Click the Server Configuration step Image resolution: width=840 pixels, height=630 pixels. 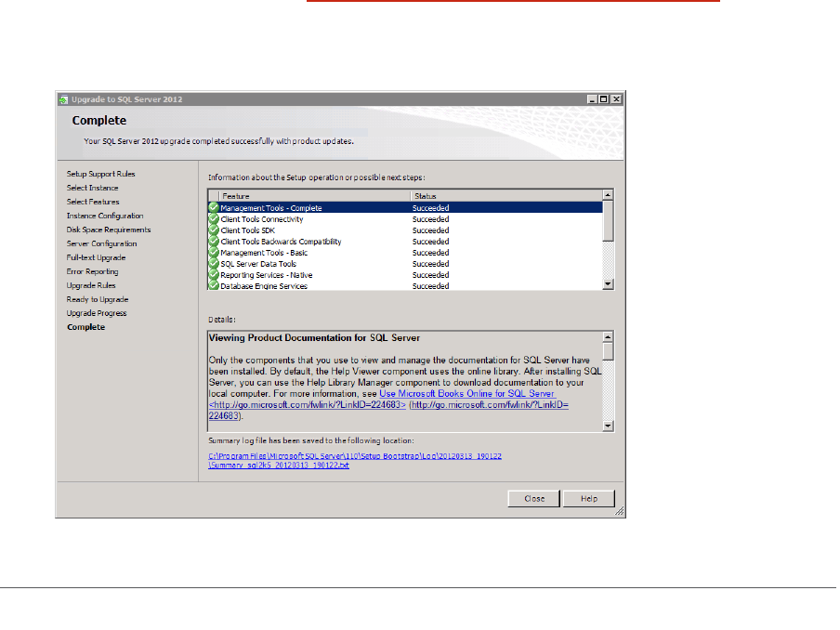pyautogui.click(x=102, y=243)
